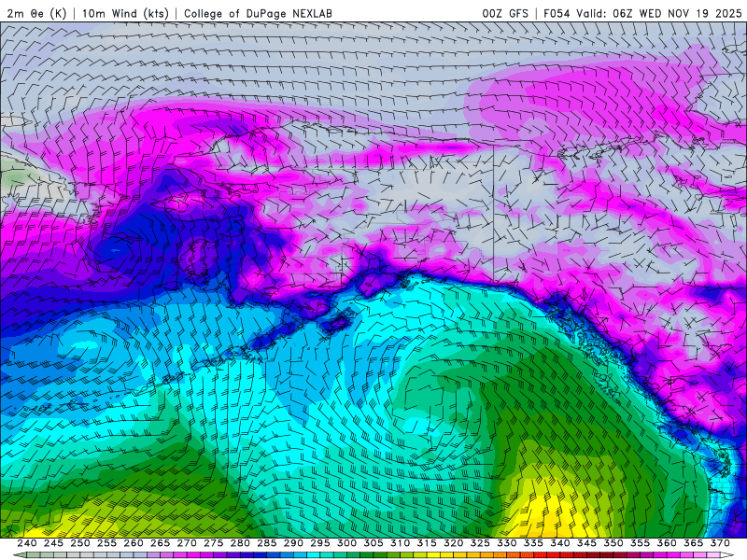The width and height of the screenshot is (747, 560).
Task: Click the '10m Wind (kts)' title label
Action: (x=125, y=13)
